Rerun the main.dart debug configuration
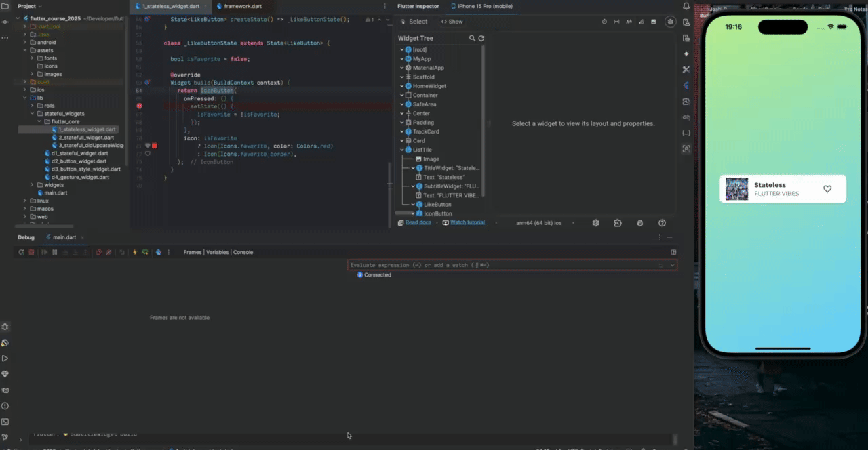The height and width of the screenshot is (450, 868). click(x=21, y=252)
